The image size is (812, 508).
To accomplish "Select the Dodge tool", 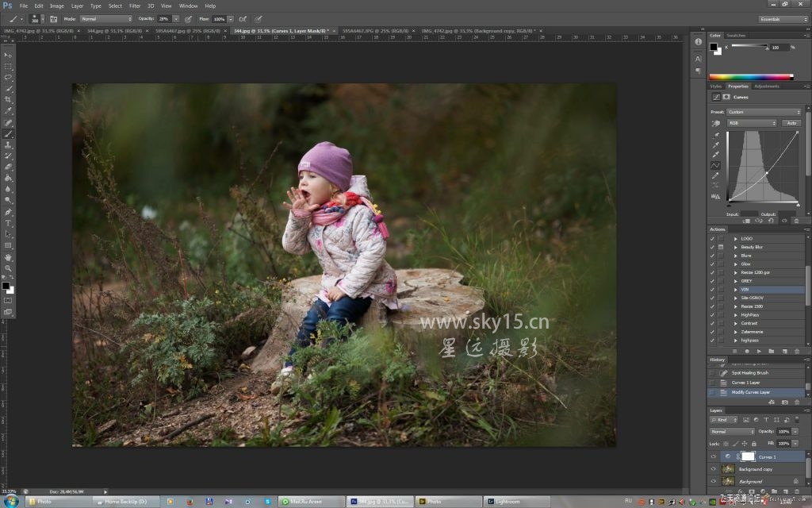I will [8, 201].
